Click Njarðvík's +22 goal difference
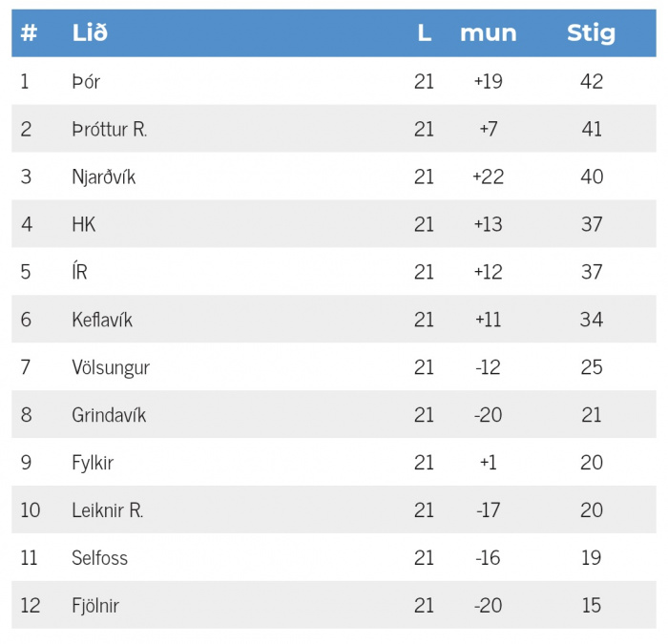 click(489, 177)
